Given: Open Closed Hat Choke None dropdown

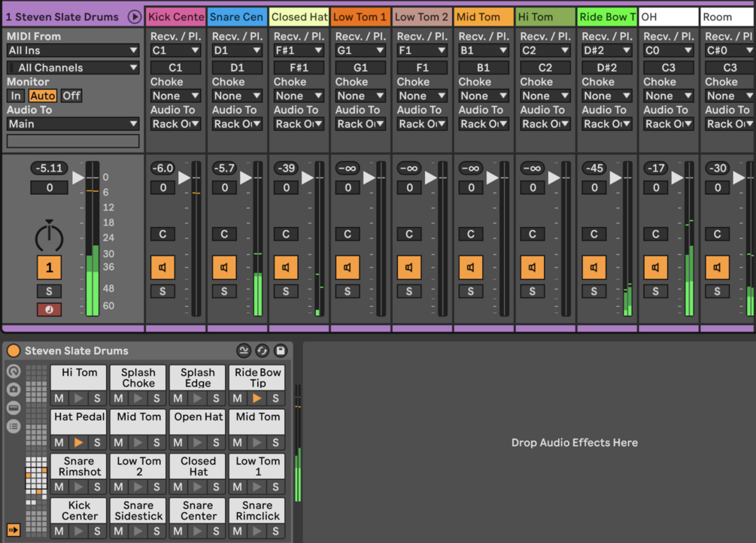Looking at the screenshot, I should (299, 96).
